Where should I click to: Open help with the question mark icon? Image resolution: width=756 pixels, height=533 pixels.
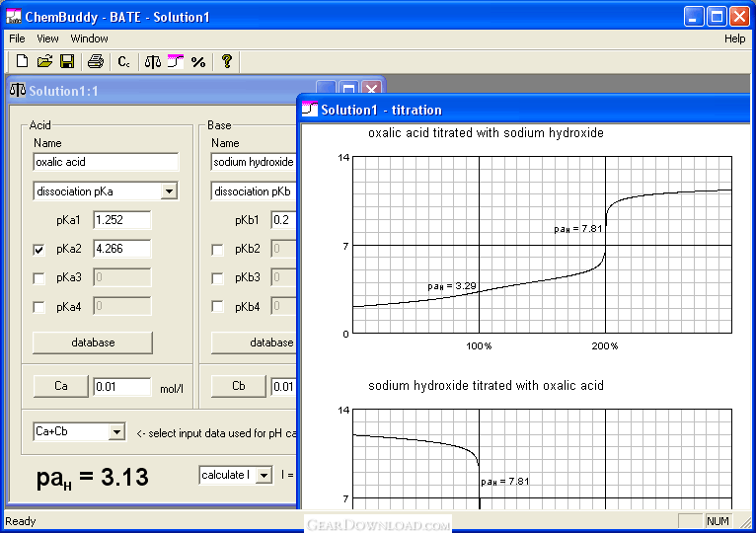coord(227,61)
